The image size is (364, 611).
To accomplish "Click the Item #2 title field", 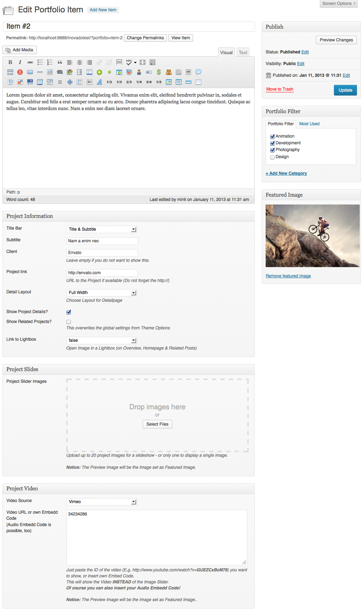I will point(129,27).
